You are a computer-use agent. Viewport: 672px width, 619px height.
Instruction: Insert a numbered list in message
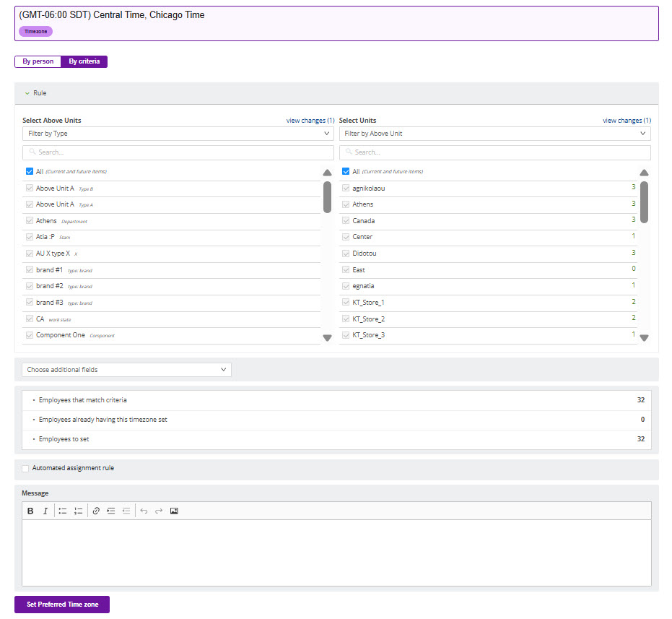click(x=79, y=511)
